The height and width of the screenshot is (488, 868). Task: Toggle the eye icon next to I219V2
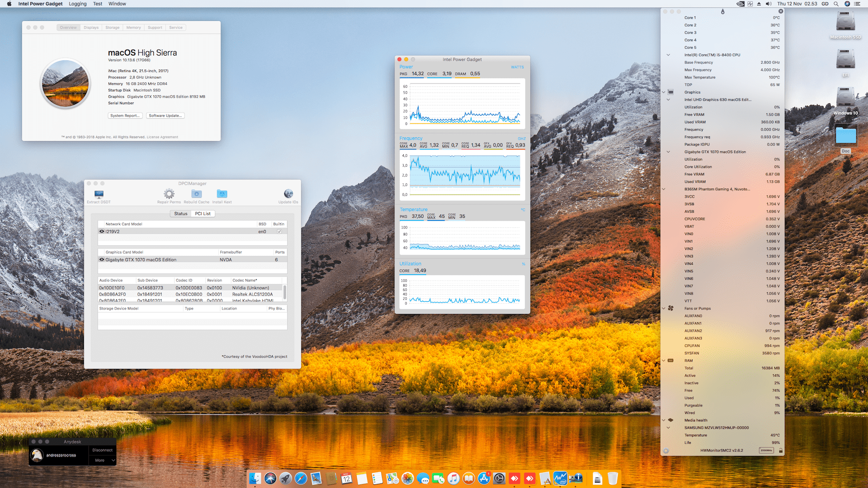click(x=101, y=231)
